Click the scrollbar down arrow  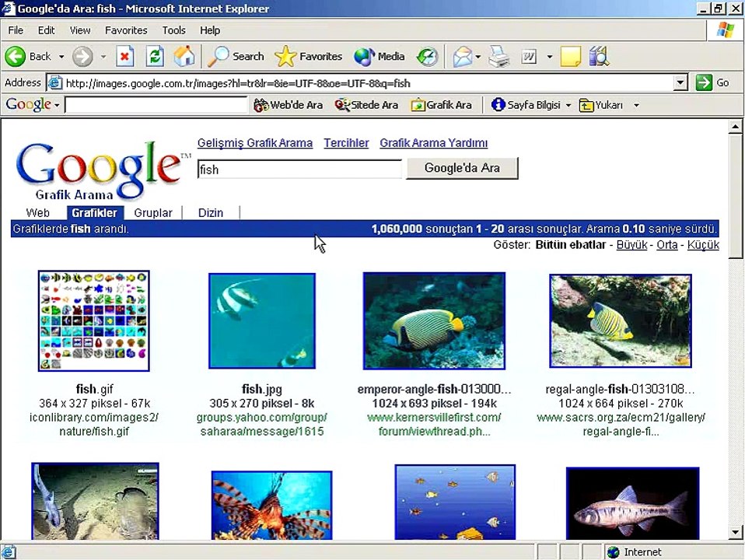coord(735,533)
